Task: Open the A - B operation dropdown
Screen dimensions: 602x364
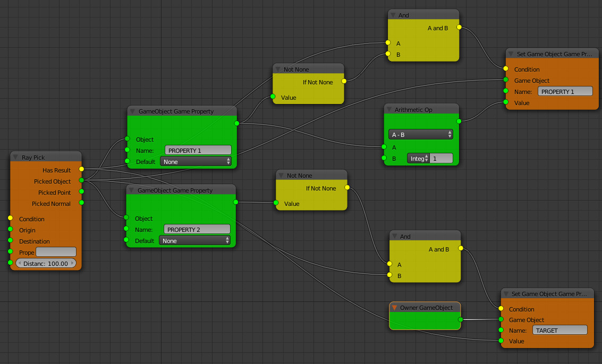Action: tap(420, 135)
